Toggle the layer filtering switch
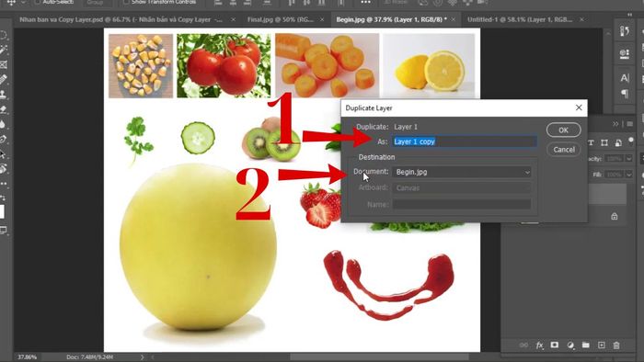 [631, 141]
